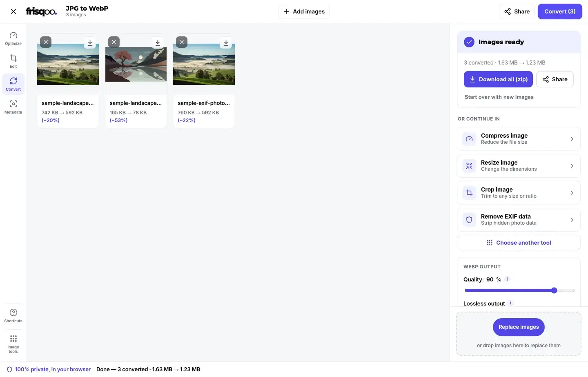The image size is (588, 377).
Task: Click the (−53%) savings label
Action: point(118,120)
